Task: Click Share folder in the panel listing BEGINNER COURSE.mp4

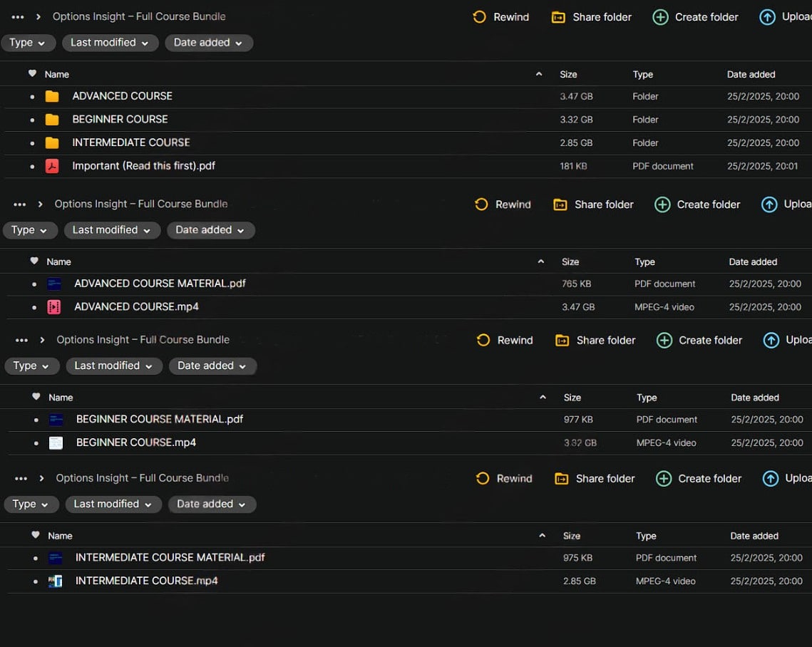Action: (x=595, y=340)
